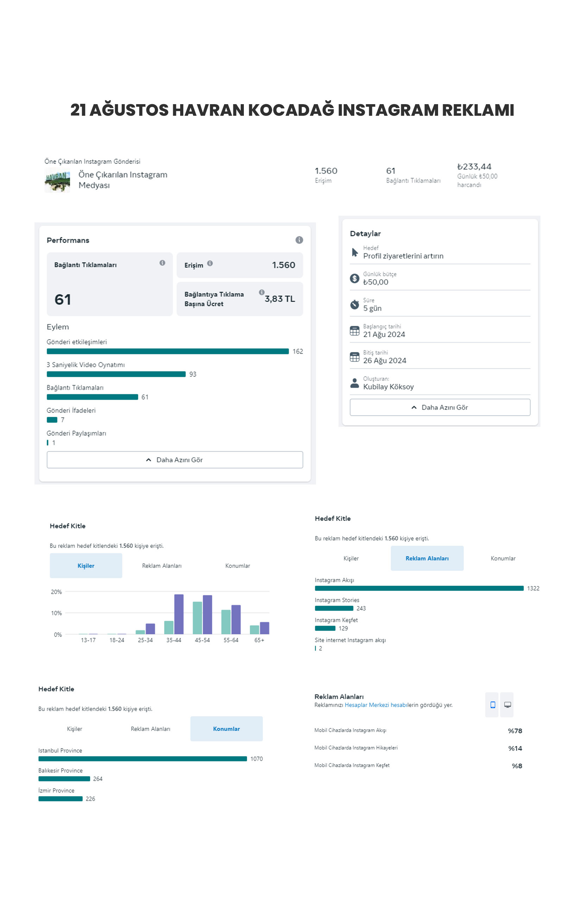Collapse Detaylar panel with Daha Azını Gör
582x924 pixels.
(x=439, y=407)
